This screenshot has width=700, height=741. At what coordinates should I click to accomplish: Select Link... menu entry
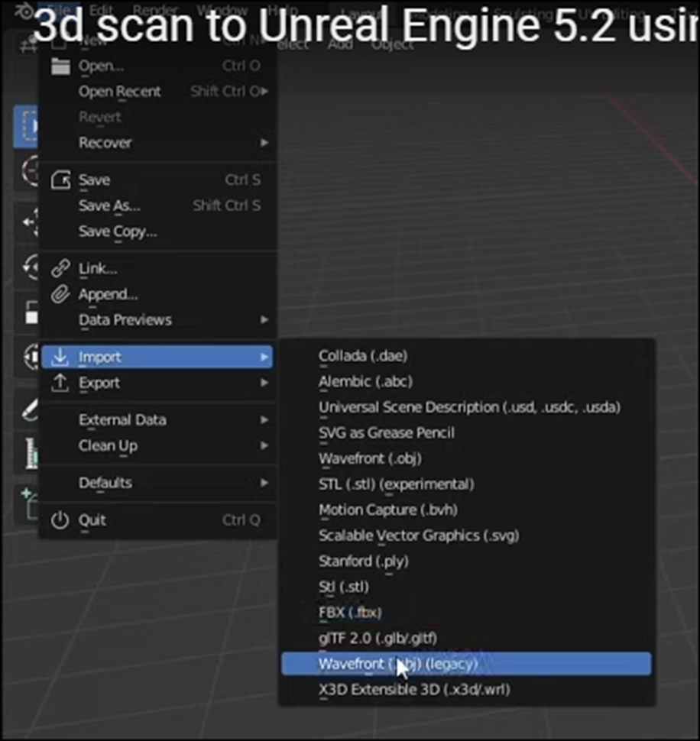pos(157,268)
